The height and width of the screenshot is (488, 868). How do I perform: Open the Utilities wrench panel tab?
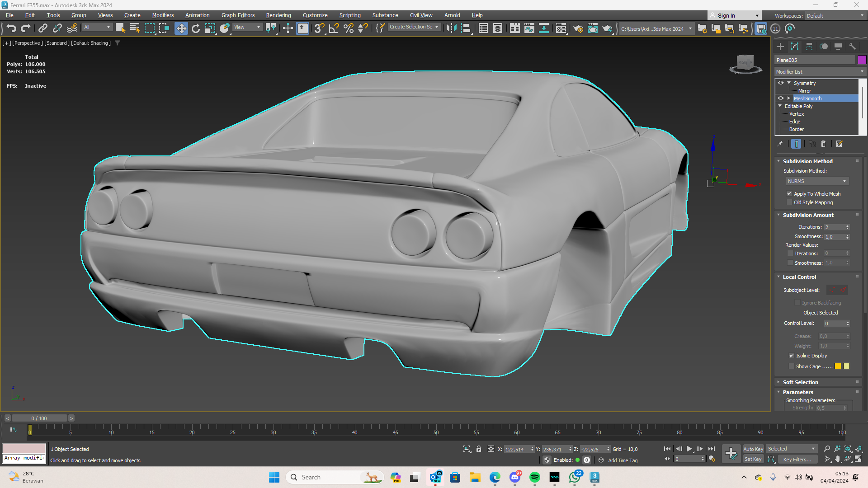click(853, 47)
